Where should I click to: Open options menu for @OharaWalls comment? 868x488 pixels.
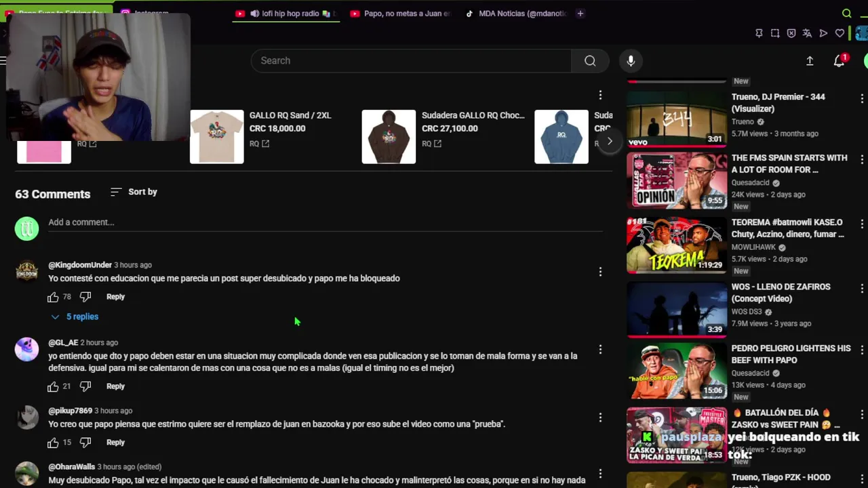(x=600, y=474)
